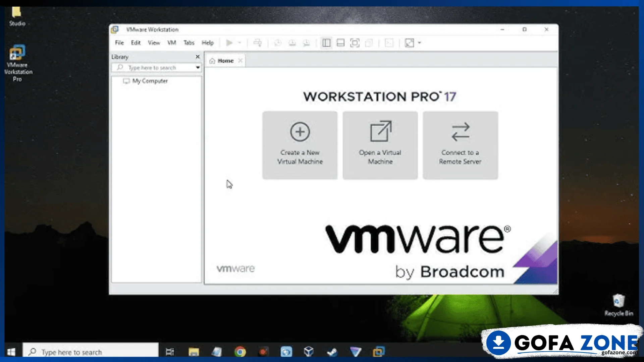Image resolution: width=644 pixels, height=362 pixels.
Task: Click the Take Snapshot clock icon
Action: [278, 43]
